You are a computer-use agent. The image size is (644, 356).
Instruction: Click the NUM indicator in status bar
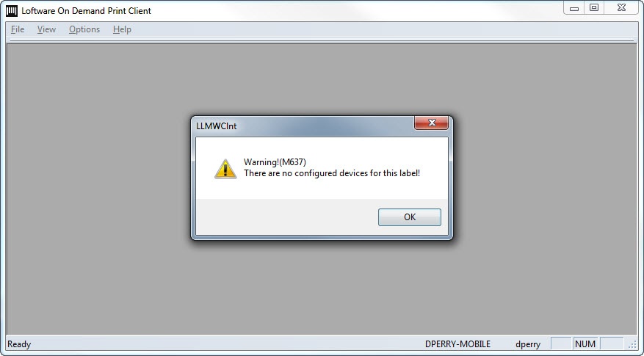pyautogui.click(x=585, y=344)
